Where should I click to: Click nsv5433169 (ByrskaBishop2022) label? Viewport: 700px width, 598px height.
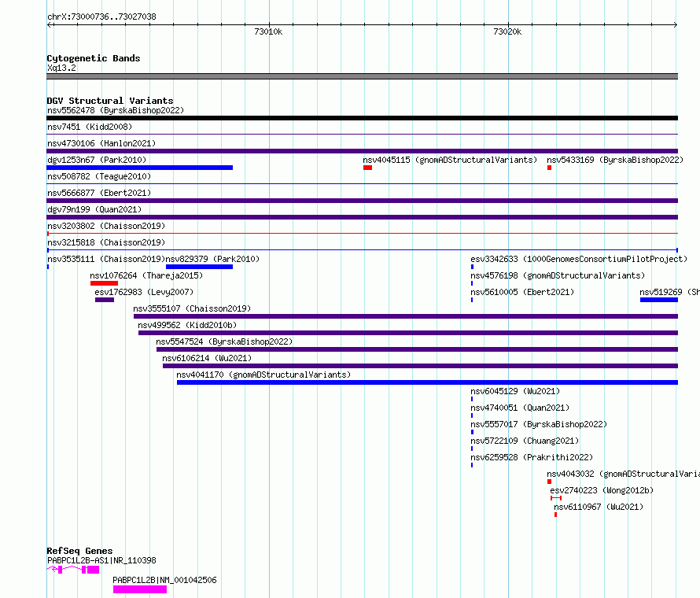tap(615, 160)
